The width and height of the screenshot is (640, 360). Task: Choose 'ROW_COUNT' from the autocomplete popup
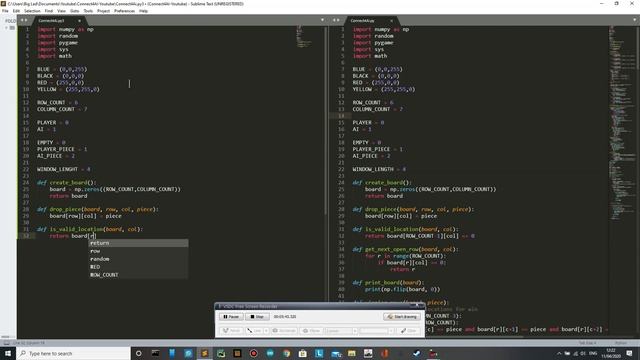(138, 275)
